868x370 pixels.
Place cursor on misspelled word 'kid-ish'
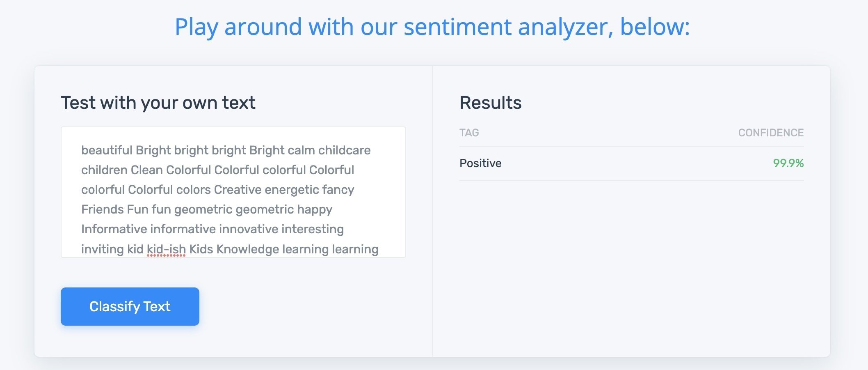pos(166,249)
